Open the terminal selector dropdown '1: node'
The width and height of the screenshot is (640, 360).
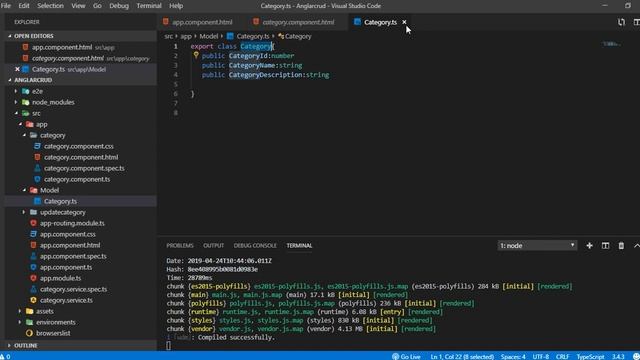pos(537,245)
